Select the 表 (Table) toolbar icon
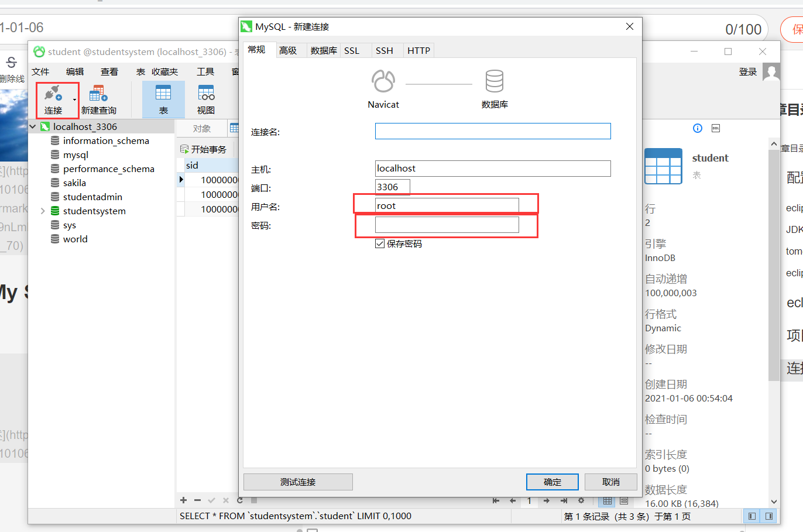Screen dimensions: 803x532 (163, 99)
